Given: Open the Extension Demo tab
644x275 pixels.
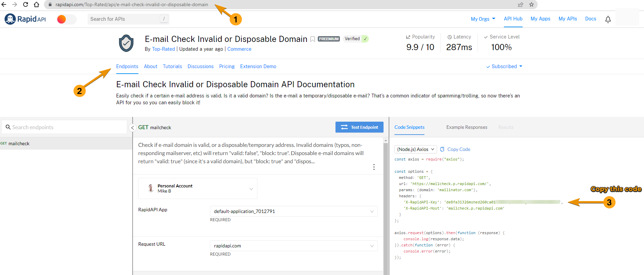Looking at the screenshot, I should pyautogui.click(x=258, y=66).
